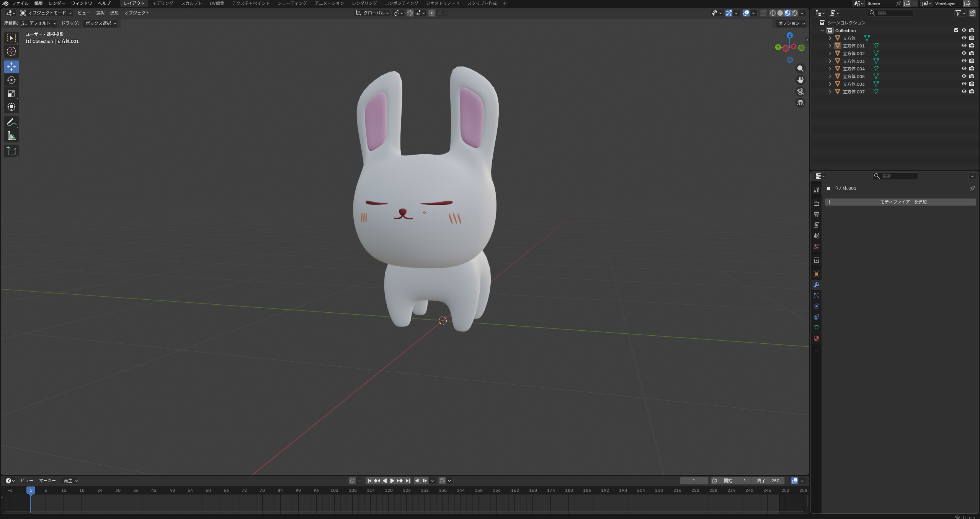980x519 pixels.
Task: Open the グローバル orientation dropdown
Action: point(373,13)
